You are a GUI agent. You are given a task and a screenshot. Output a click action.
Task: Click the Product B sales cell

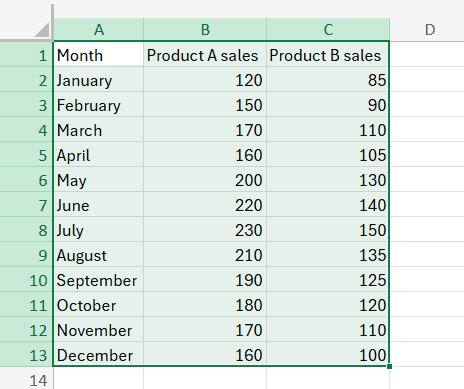click(328, 54)
